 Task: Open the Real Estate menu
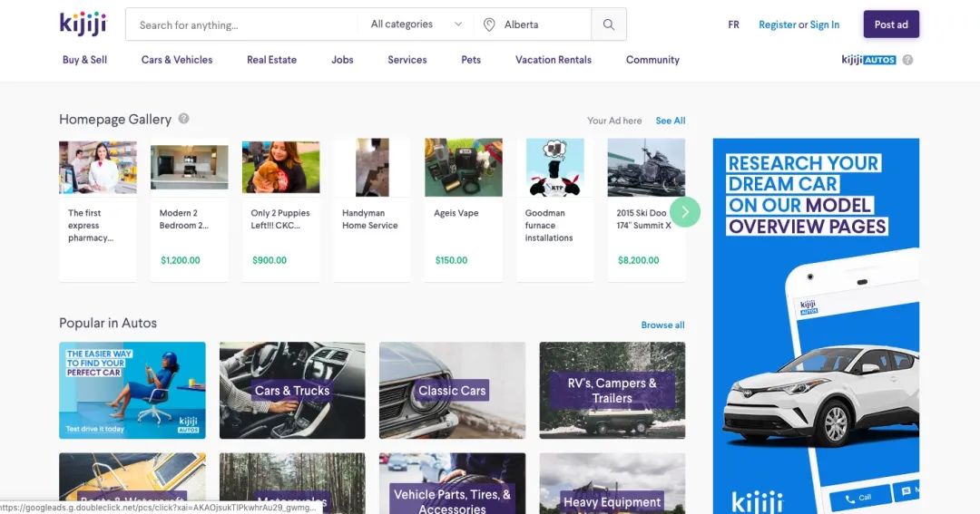[x=271, y=60]
